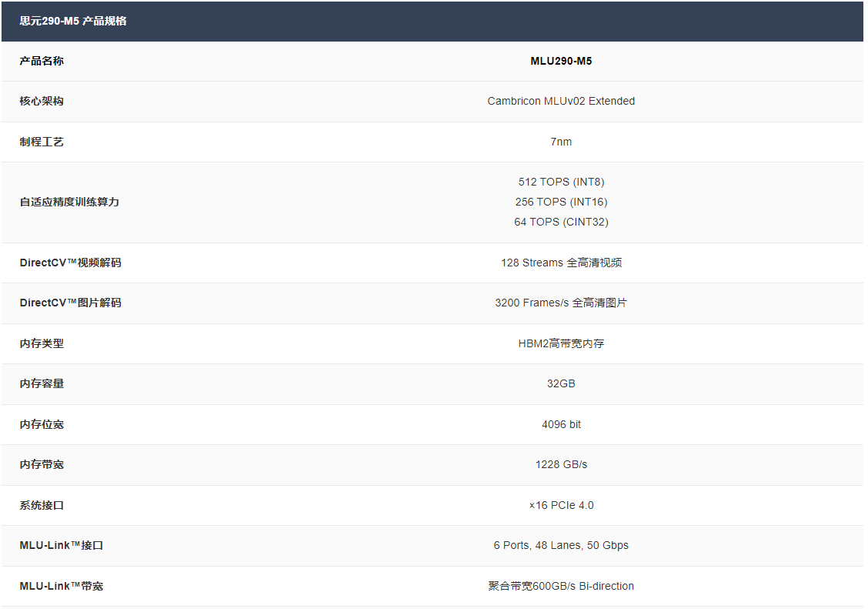The height and width of the screenshot is (609, 868).
Task: Click the '系统接口' row label
Action: coord(42,505)
